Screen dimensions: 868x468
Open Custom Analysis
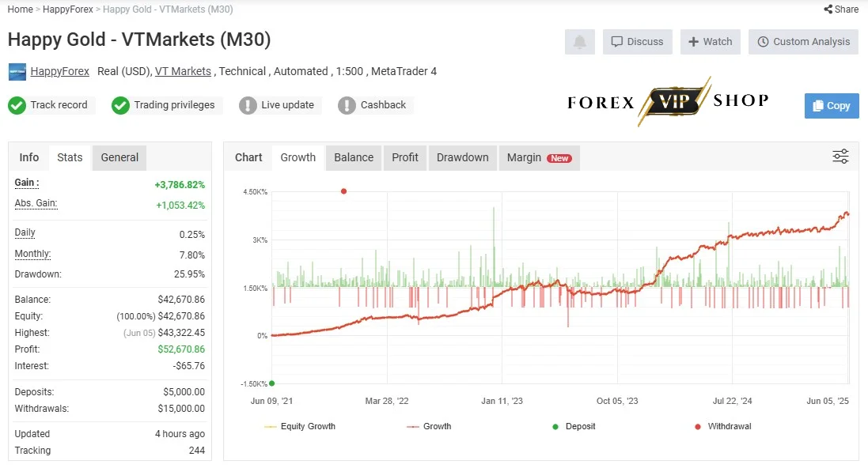[x=803, y=41]
